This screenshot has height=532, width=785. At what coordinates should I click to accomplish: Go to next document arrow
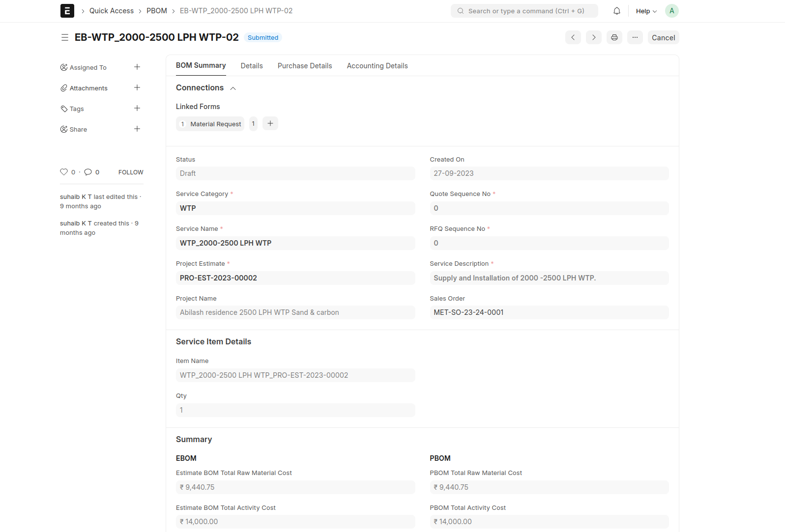click(x=593, y=37)
